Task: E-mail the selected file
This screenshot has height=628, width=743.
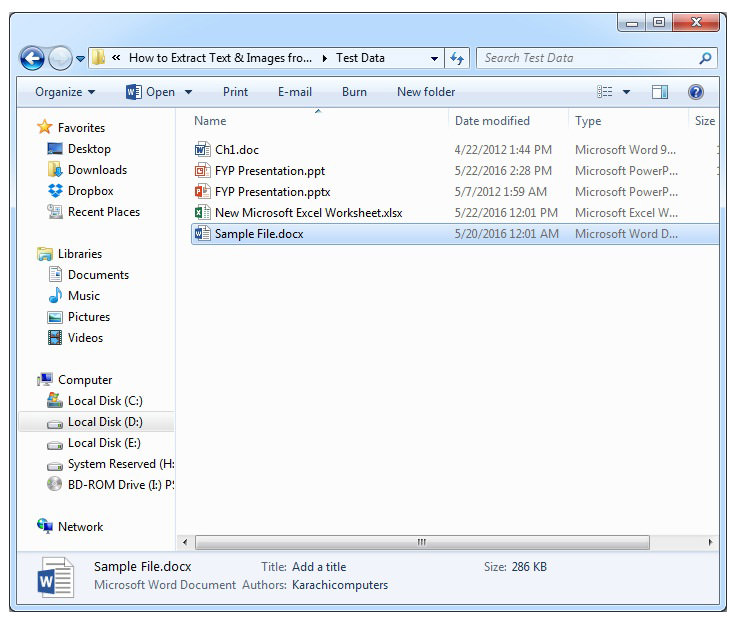Action: pos(294,92)
